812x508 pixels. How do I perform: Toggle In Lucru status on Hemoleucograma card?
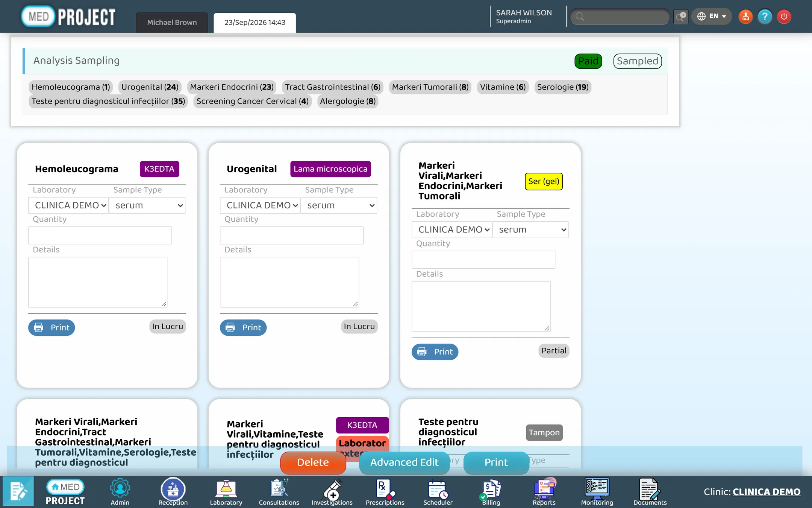pos(168,326)
